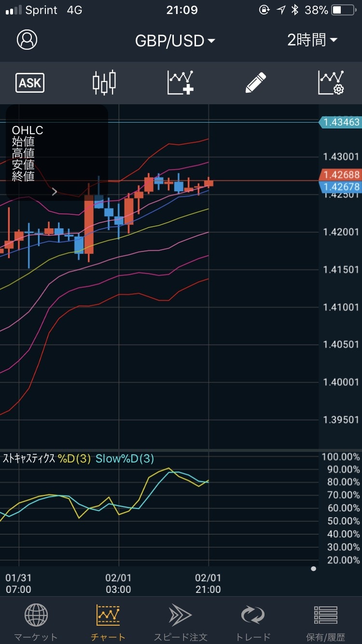This screenshot has width=362, height=644.
Task: Tap the 1.43463 price line label
Action: [x=341, y=122]
